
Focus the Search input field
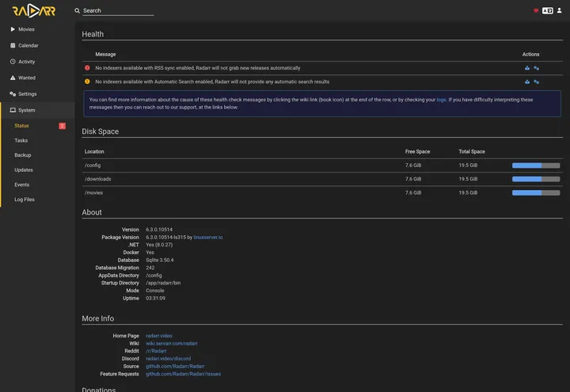(x=118, y=10)
